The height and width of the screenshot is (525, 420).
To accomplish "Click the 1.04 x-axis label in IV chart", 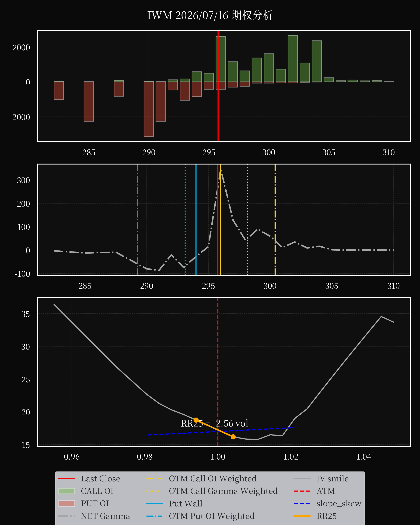I will click(364, 457).
